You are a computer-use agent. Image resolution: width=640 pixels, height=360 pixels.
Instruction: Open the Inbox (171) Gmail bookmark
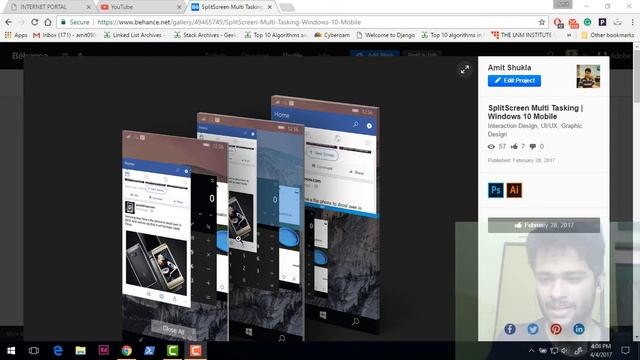[64, 35]
